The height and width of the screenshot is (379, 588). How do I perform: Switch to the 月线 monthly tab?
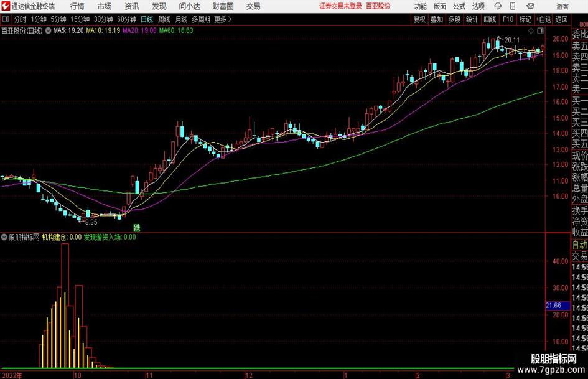coord(182,19)
